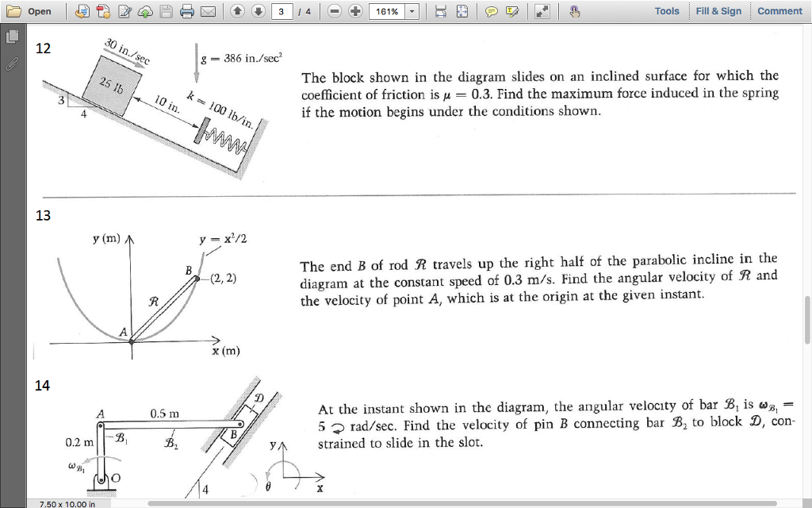Open the zoom percentage dropdown
Viewport: 812px width, 508px height.
click(x=413, y=11)
